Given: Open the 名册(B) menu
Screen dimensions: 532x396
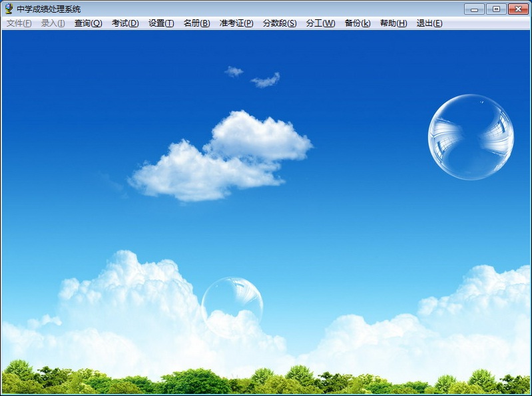Looking at the screenshot, I should click(197, 23).
